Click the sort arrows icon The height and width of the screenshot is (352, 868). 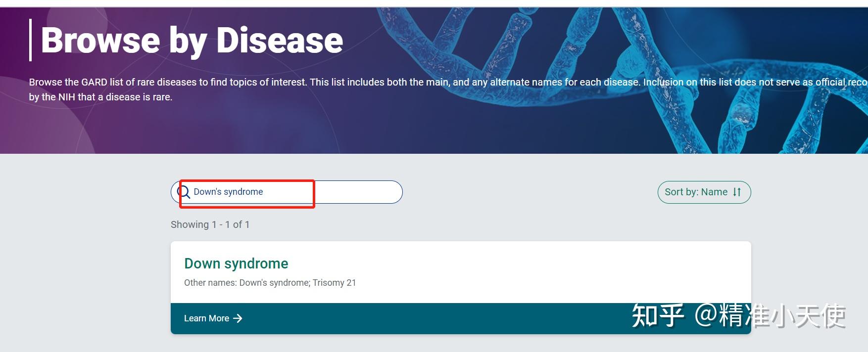[x=737, y=192]
